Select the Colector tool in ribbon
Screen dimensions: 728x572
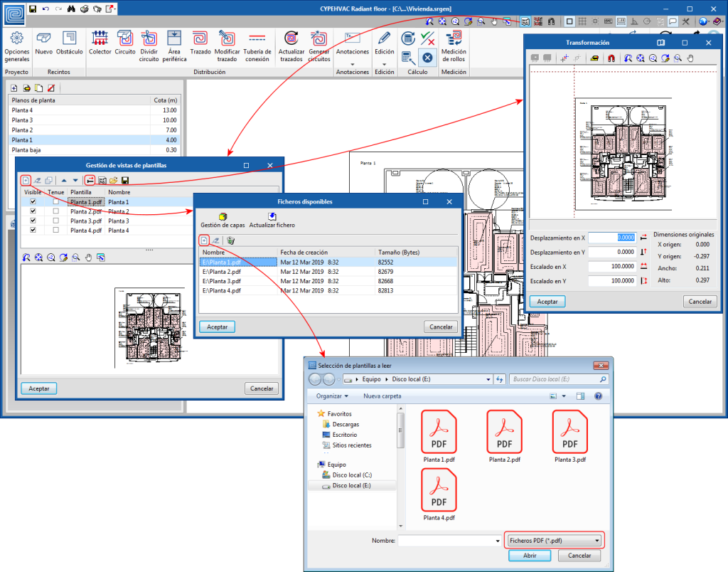click(x=100, y=43)
